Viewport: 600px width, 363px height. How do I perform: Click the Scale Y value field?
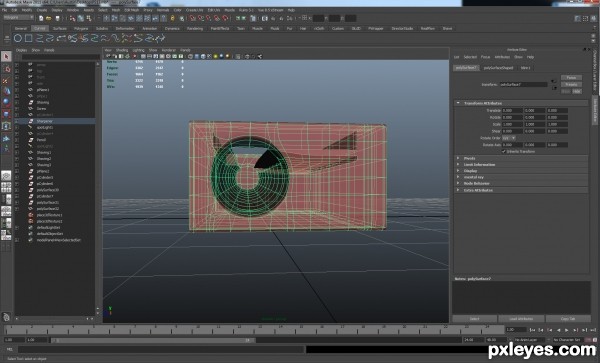[x=535, y=124]
